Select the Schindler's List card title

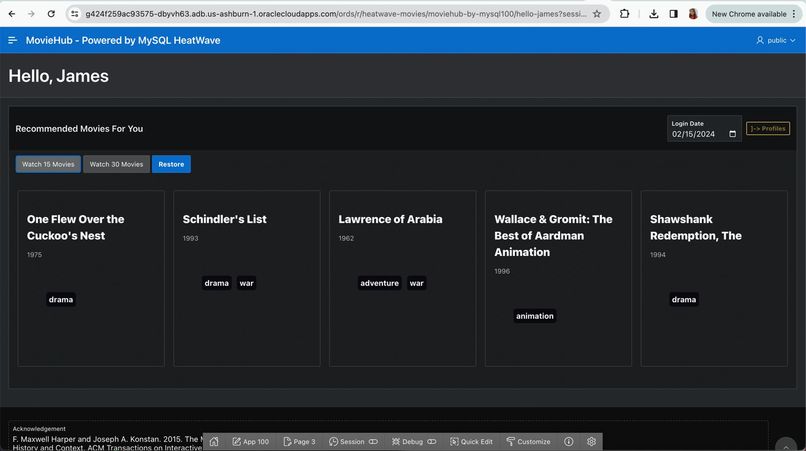tap(225, 219)
